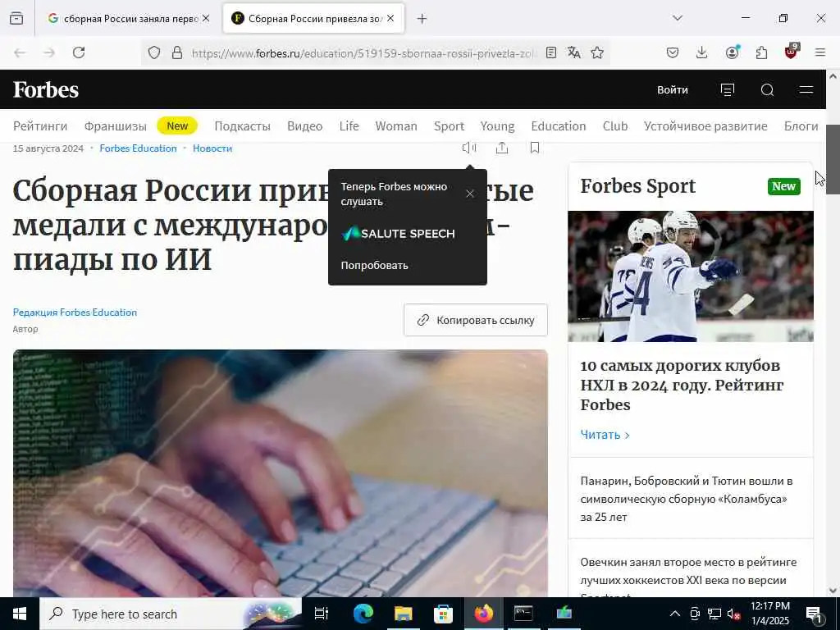
Task: Open the Подкасты menu item
Action: (x=242, y=126)
